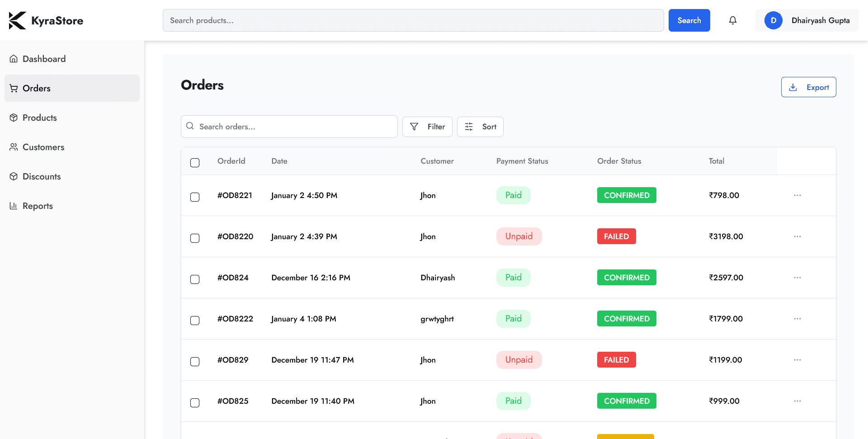Open the actions menu for order #OD8220

coord(797,236)
